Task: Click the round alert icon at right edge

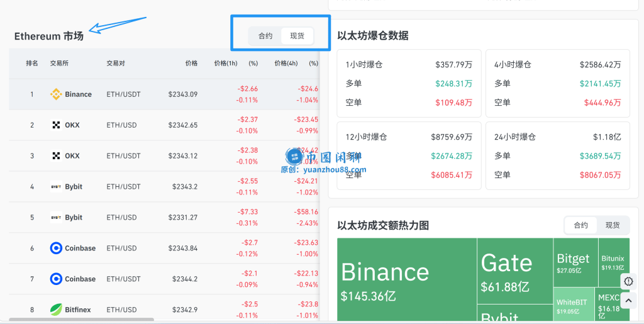Action: [x=628, y=281]
